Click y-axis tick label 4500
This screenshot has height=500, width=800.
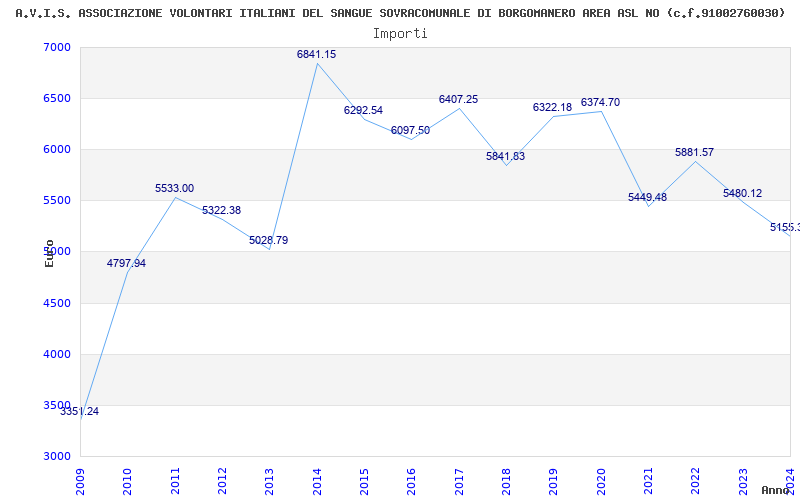coord(57,304)
